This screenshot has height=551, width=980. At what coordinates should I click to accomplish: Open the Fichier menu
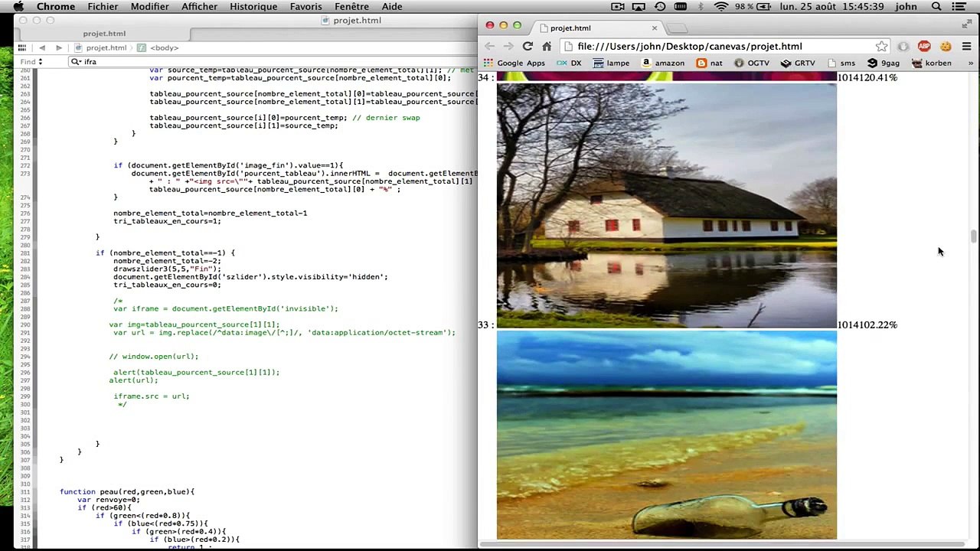103,7
